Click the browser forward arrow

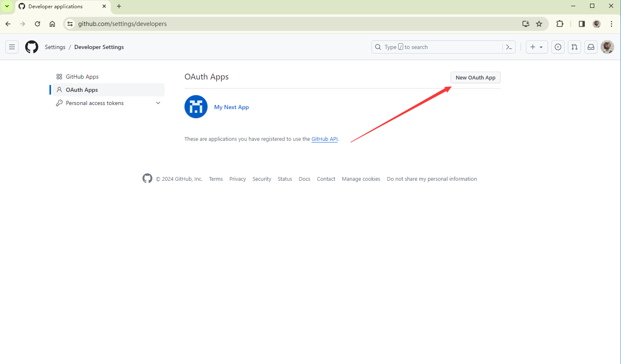tap(23, 24)
